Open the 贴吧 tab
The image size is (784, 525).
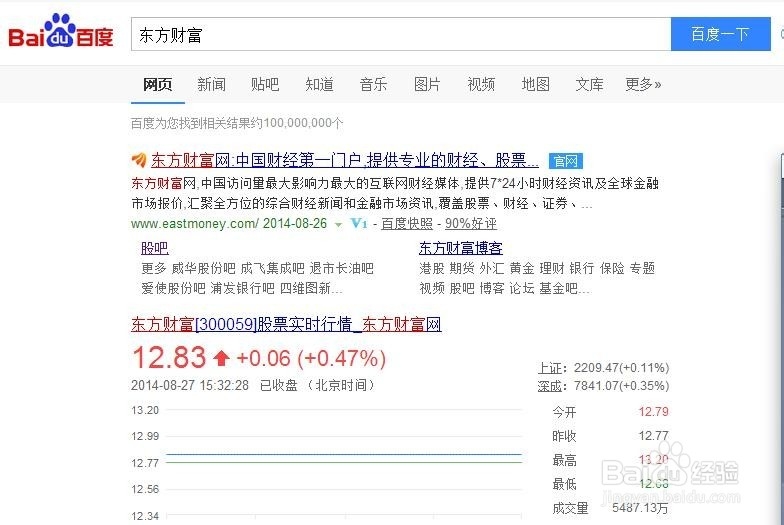[x=265, y=84]
